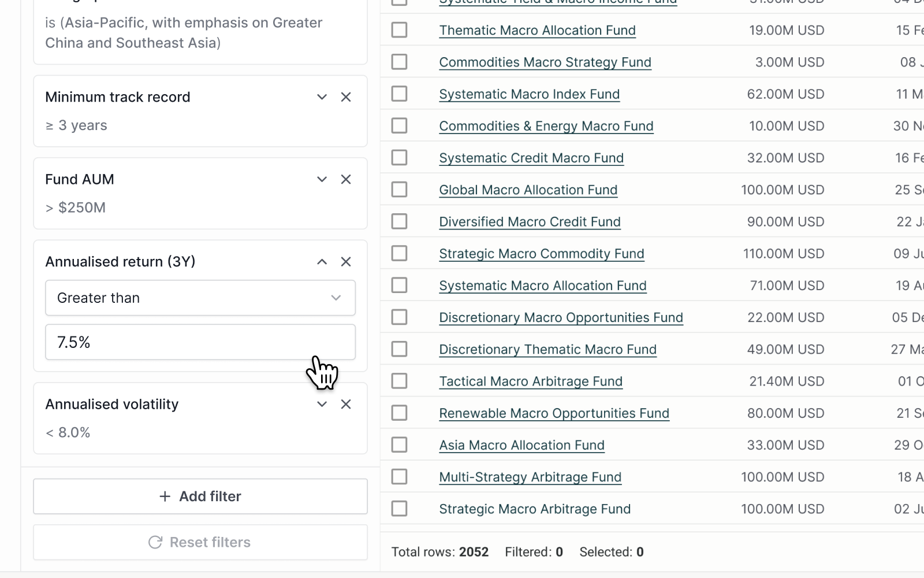Remove the Minimum track record filter

click(x=346, y=97)
